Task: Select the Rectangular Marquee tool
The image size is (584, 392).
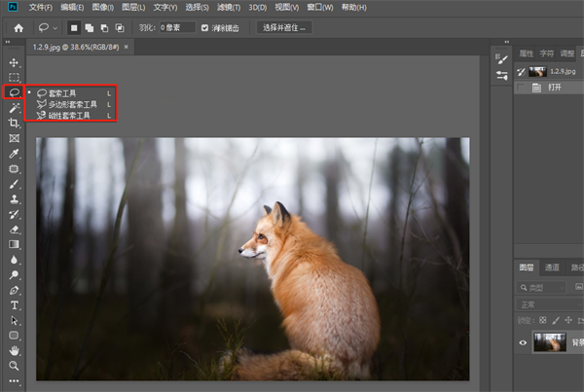Action: click(15, 77)
